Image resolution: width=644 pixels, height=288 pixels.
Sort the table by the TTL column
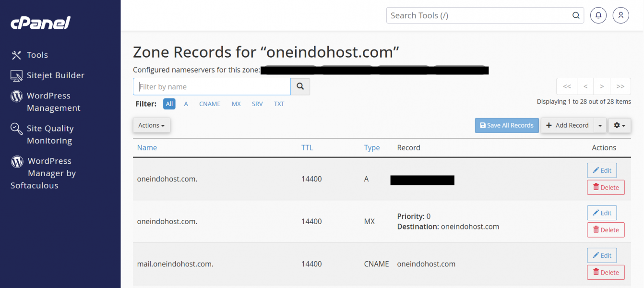point(307,148)
